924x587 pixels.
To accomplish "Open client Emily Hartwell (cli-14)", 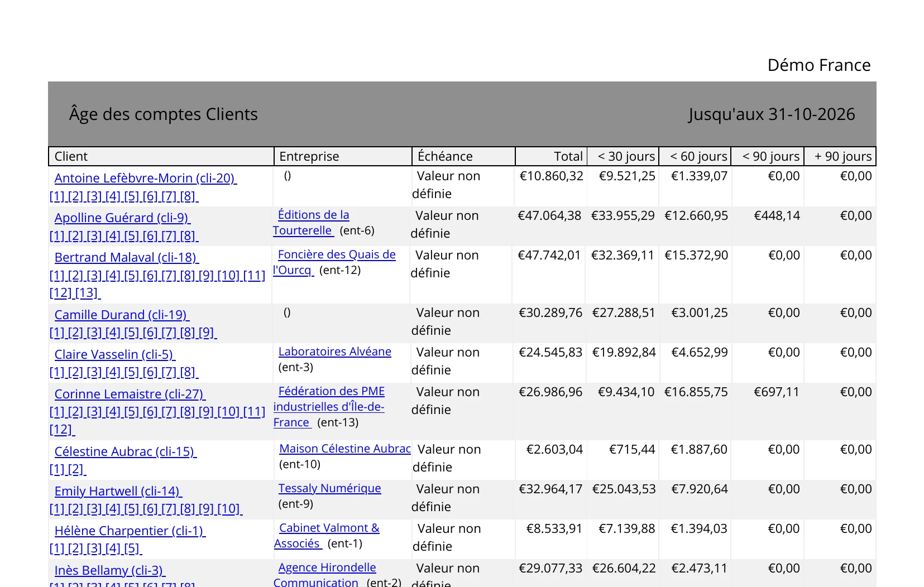I will coord(118,491).
